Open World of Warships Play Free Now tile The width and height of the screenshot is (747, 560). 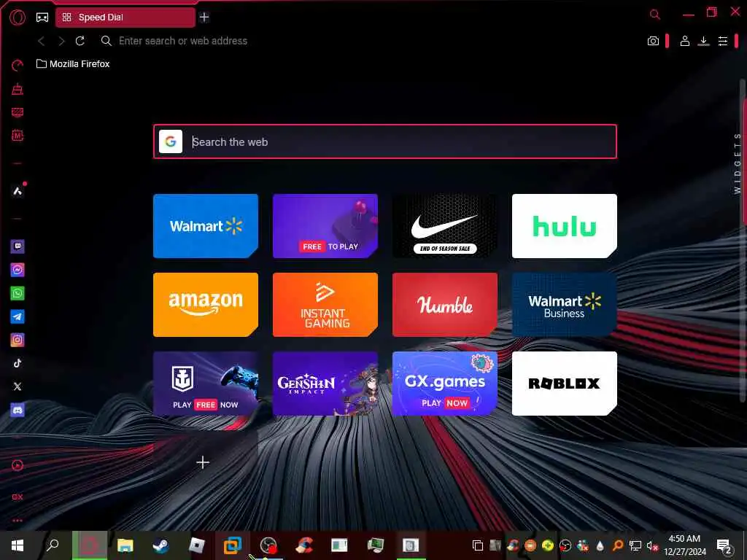tap(206, 384)
